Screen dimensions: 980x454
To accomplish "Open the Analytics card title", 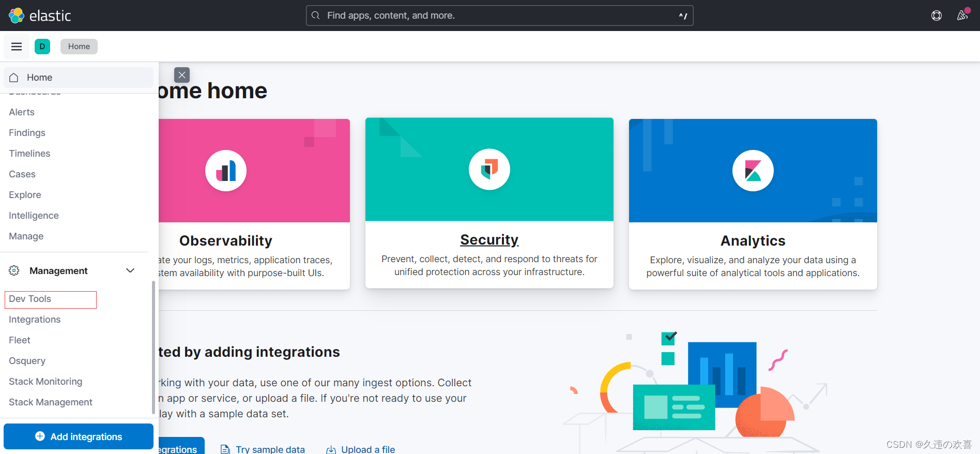I will pos(753,241).
